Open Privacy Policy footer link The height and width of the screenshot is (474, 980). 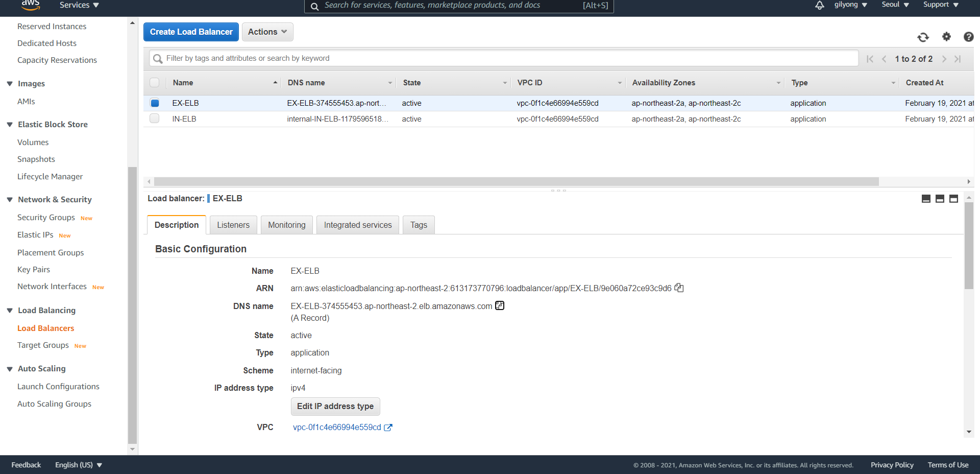click(x=892, y=465)
